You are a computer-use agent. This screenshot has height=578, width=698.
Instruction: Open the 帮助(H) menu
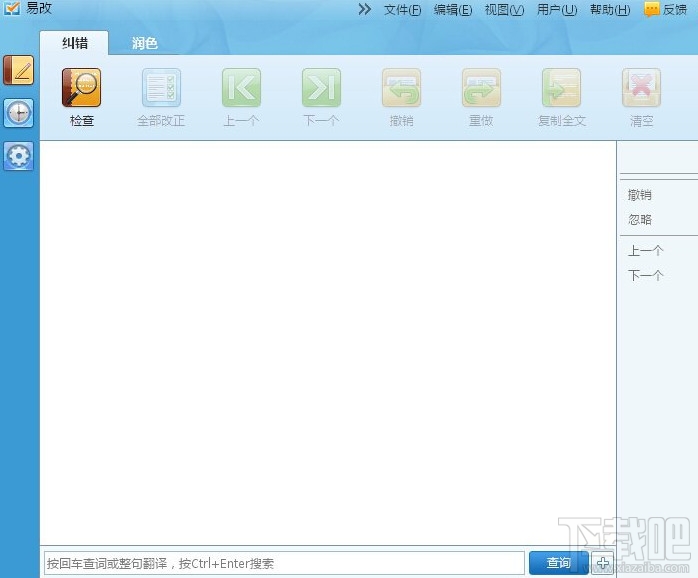click(610, 9)
